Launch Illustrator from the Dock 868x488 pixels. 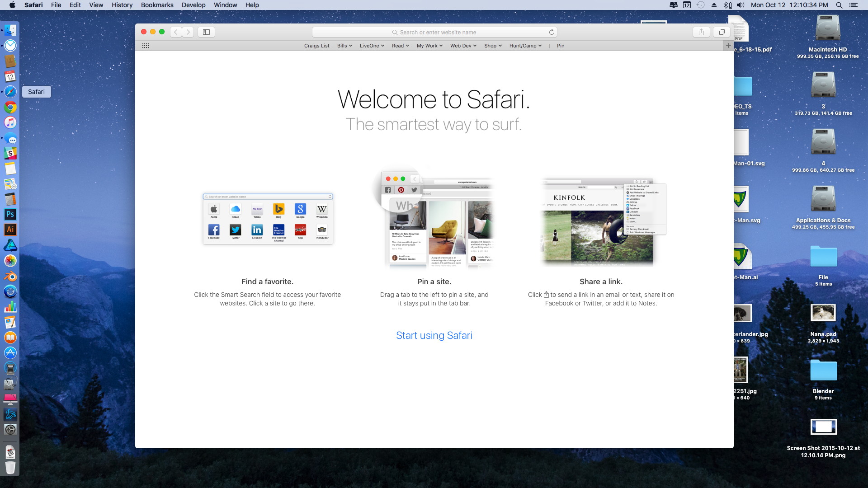point(10,230)
